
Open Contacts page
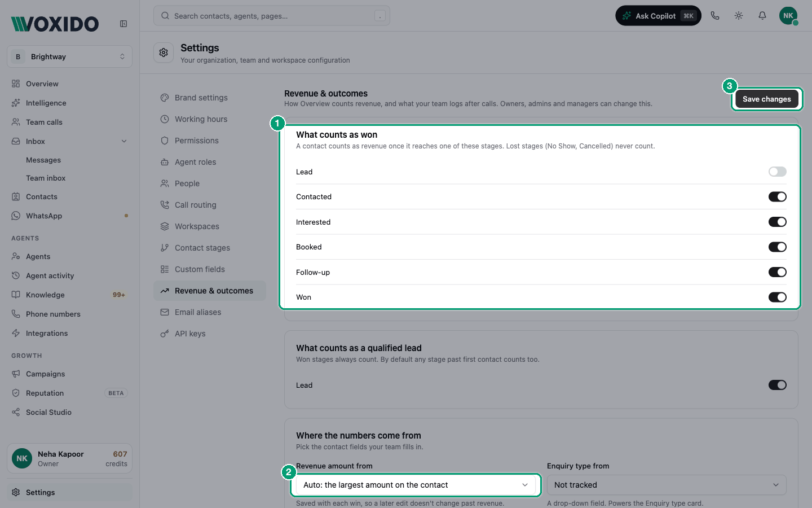coord(70,196)
